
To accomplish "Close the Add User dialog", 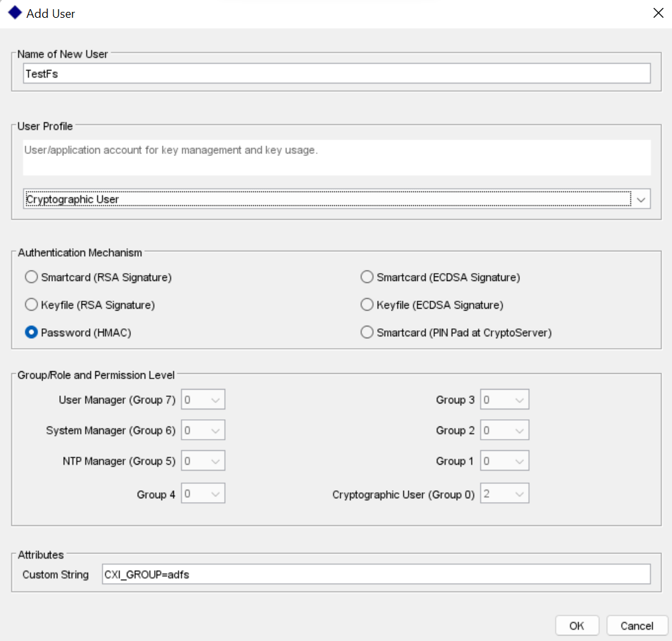I will [658, 13].
